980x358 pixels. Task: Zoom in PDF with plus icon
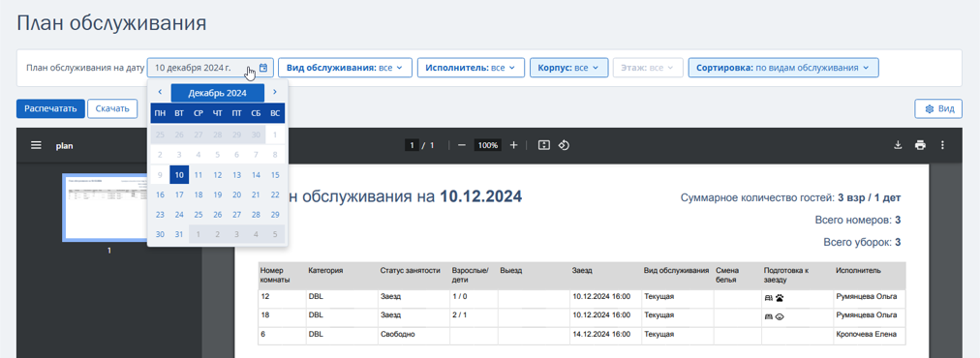pos(514,145)
